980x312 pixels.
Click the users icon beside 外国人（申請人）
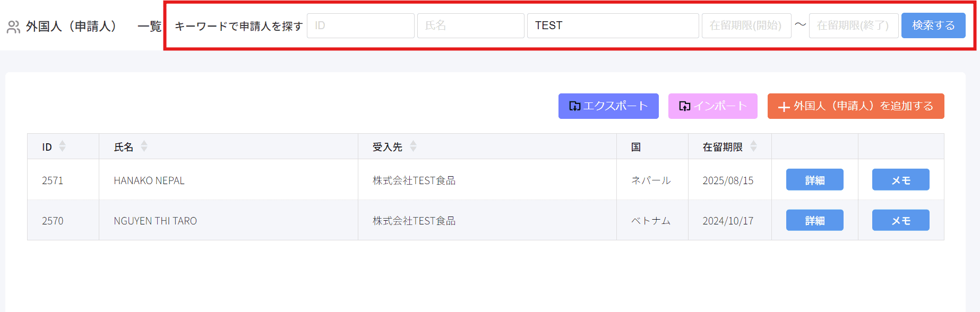13,27
